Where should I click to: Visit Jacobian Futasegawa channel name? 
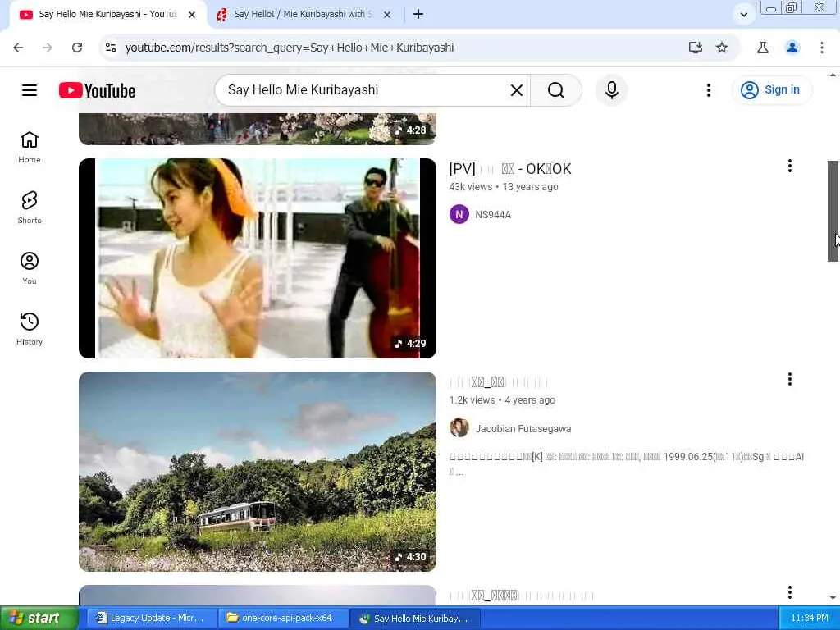(523, 428)
